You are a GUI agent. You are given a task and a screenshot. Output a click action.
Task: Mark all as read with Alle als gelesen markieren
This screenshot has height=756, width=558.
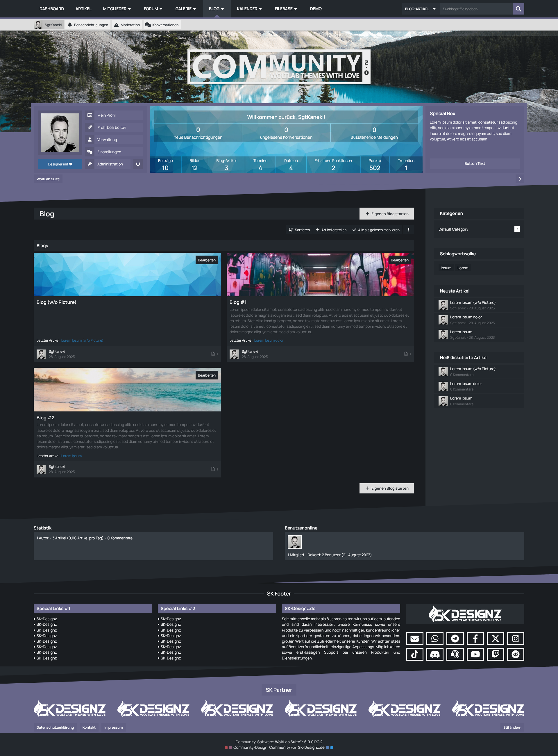375,230
